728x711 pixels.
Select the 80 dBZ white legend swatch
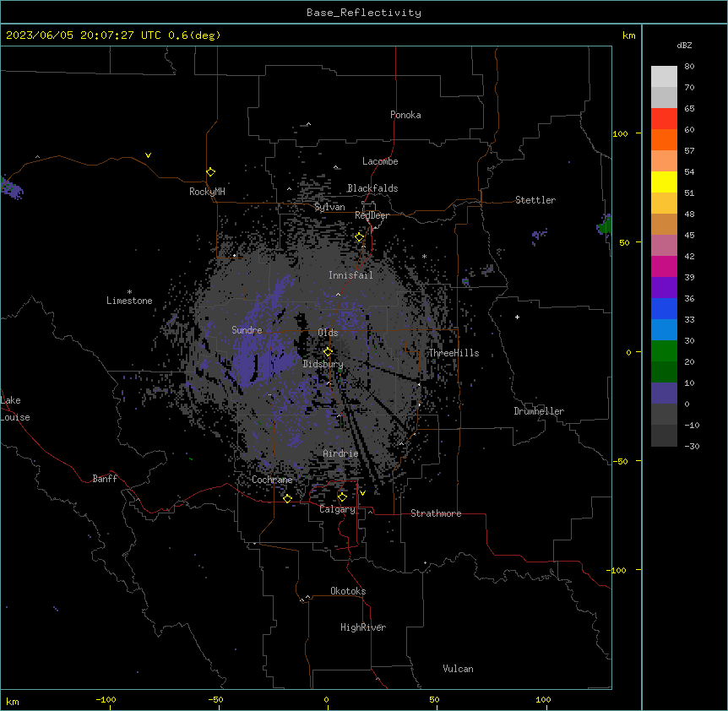pyautogui.click(x=664, y=77)
